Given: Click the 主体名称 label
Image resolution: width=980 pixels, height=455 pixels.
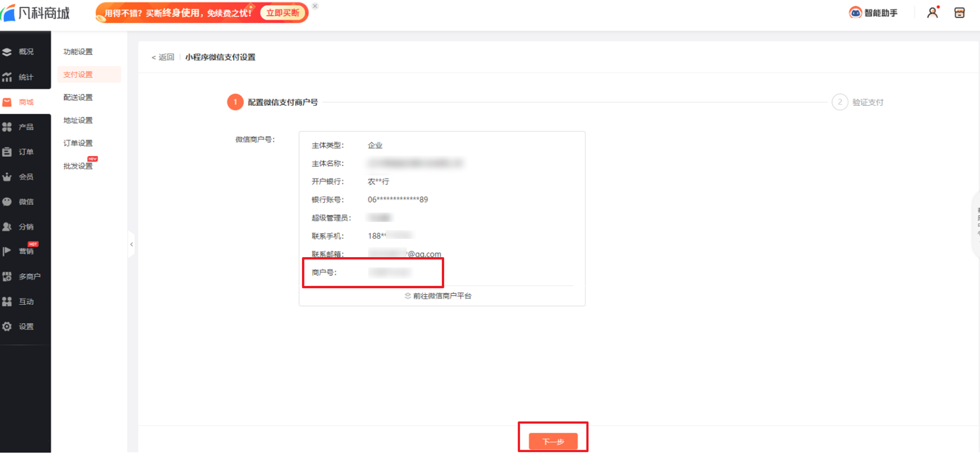Looking at the screenshot, I should tap(328, 163).
